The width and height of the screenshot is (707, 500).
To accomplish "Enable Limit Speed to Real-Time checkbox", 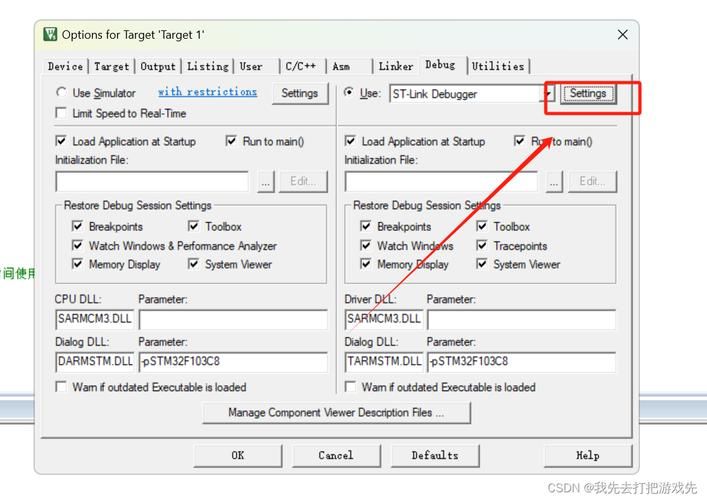I will pyautogui.click(x=61, y=113).
